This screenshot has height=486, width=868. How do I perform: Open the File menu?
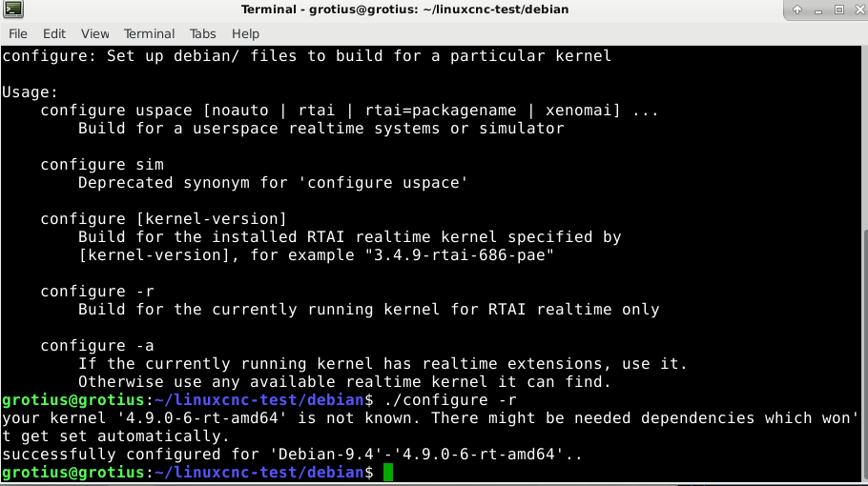pos(18,33)
